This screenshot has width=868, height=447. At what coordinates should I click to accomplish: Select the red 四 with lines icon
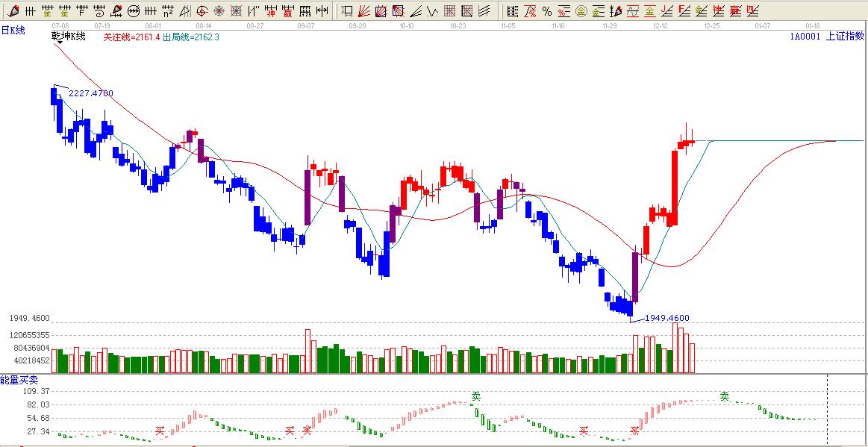click(752, 11)
